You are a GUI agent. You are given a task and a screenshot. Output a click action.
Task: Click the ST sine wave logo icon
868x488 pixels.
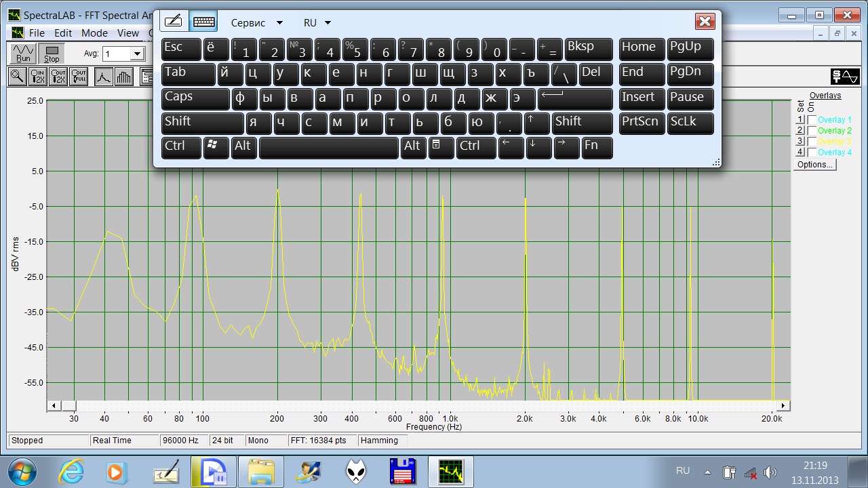846,77
